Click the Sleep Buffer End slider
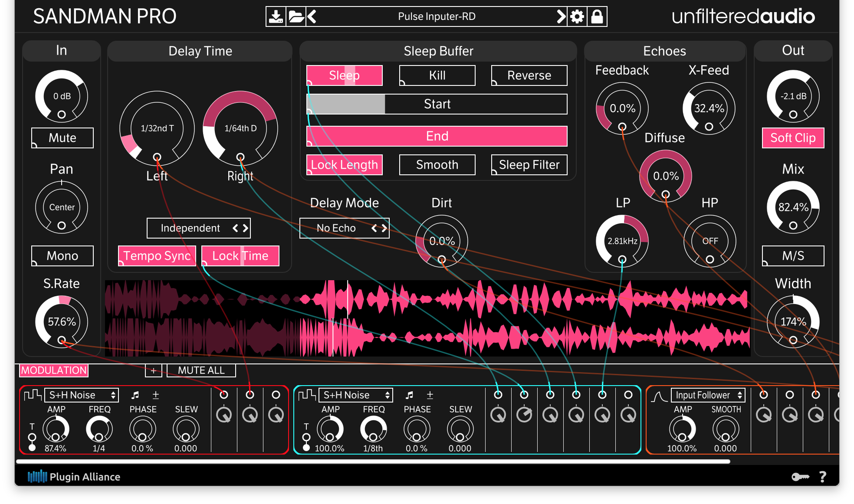 [x=437, y=136]
